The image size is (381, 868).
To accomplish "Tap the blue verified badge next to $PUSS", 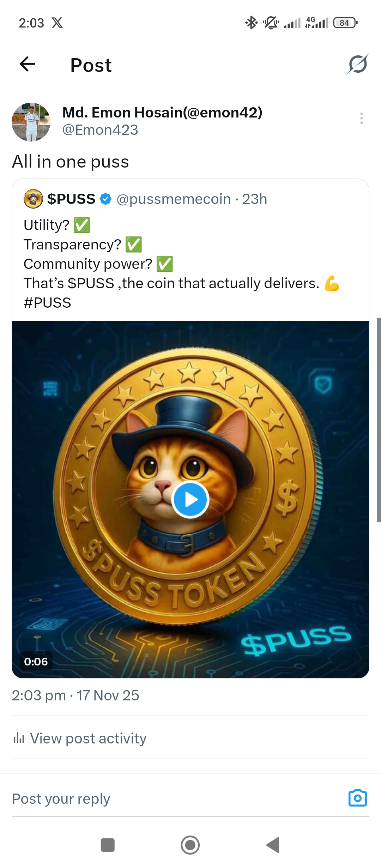I will pyautogui.click(x=105, y=199).
